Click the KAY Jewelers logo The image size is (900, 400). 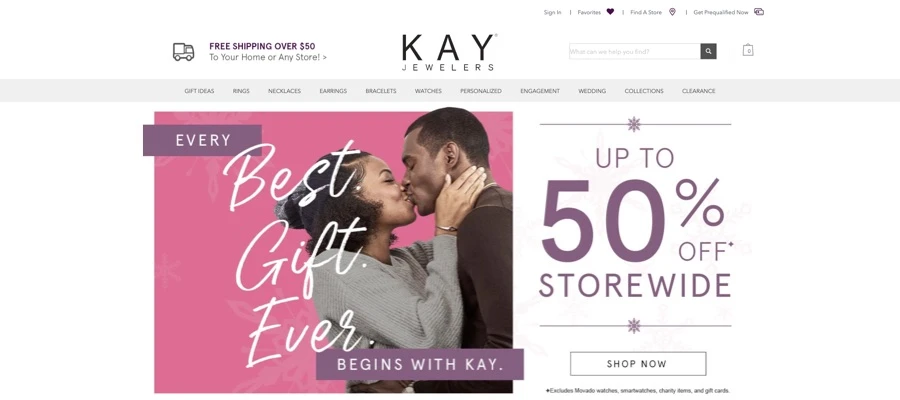[449, 52]
